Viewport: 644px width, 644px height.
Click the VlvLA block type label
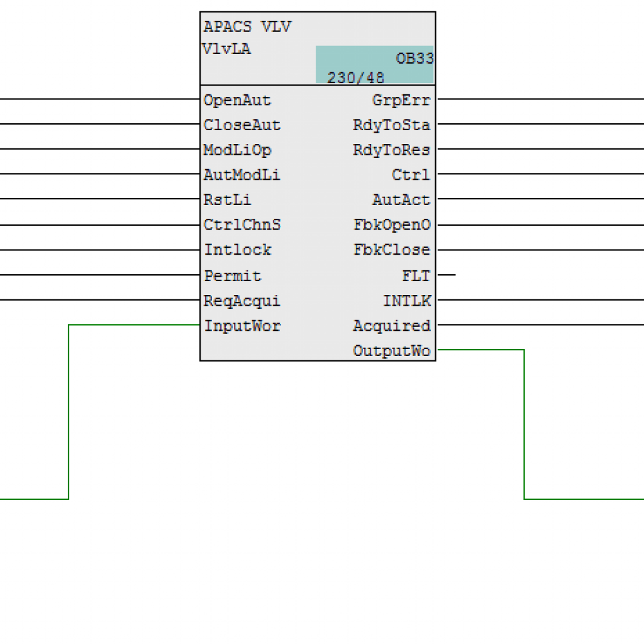point(226,49)
